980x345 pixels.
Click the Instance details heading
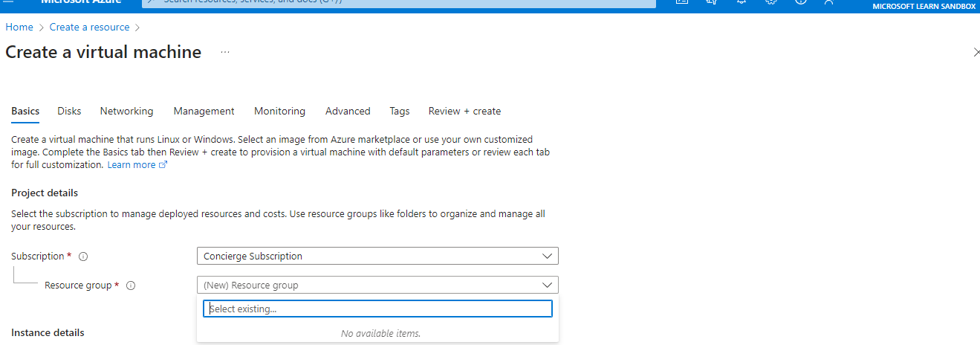pyautogui.click(x=48, y=332)
